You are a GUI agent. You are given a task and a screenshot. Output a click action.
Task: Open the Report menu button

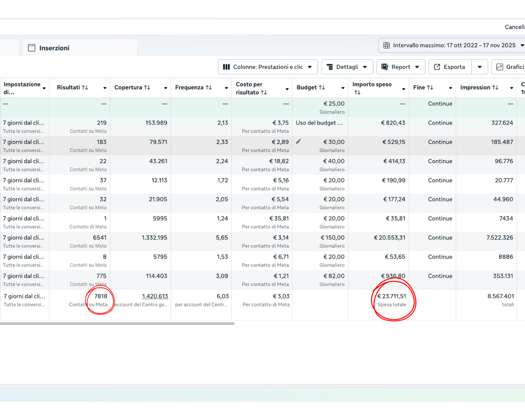(400, 67)
